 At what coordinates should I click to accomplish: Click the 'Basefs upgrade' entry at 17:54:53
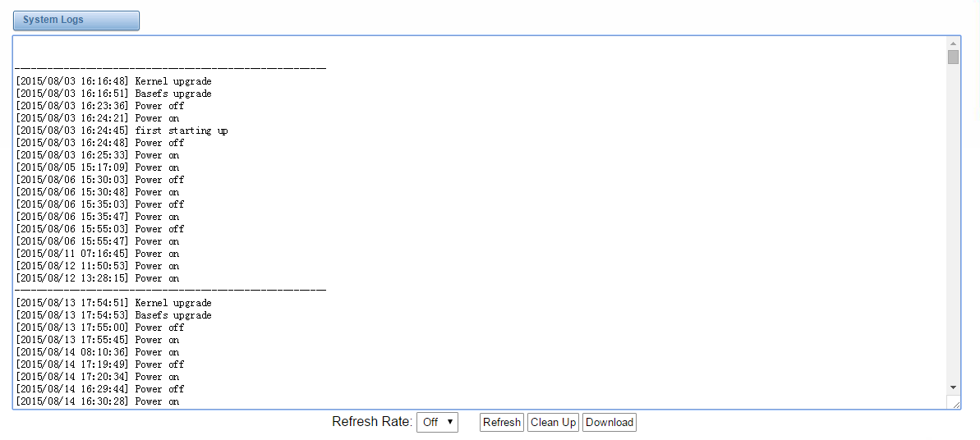tap(113, 315)
